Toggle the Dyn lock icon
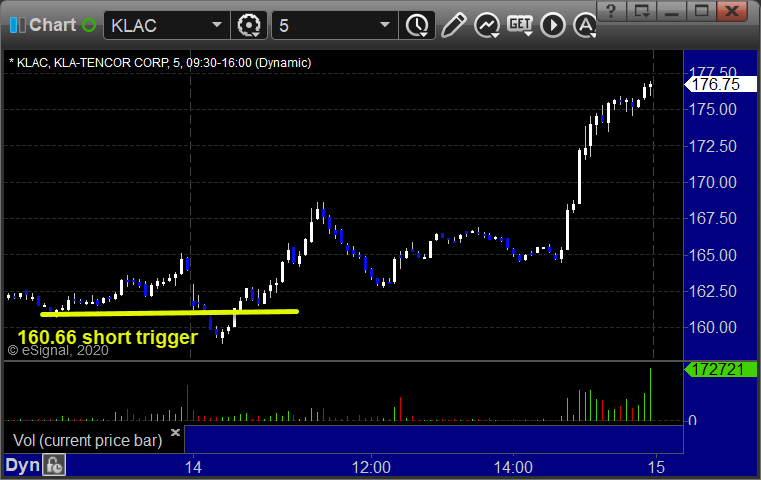This screenshot has width=761, height=480. coord(54,465)
